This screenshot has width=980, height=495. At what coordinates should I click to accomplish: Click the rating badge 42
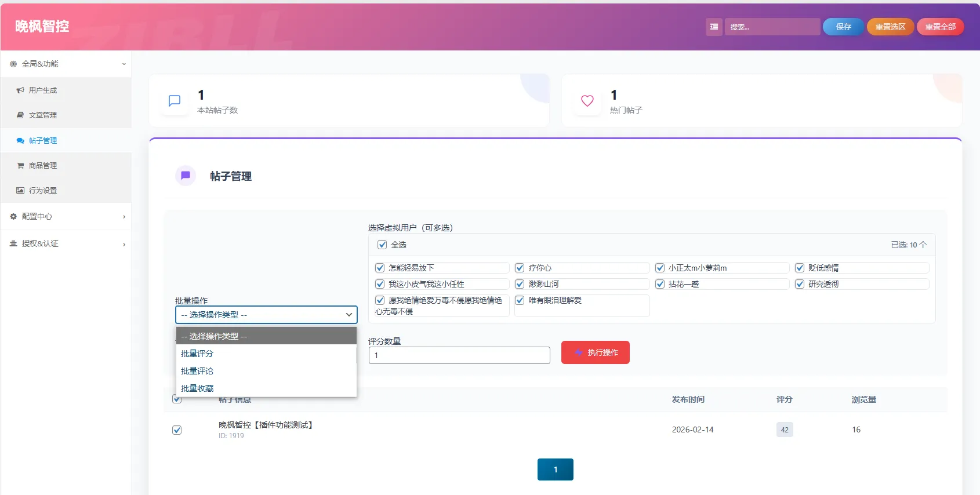click(x=785, y=430)
